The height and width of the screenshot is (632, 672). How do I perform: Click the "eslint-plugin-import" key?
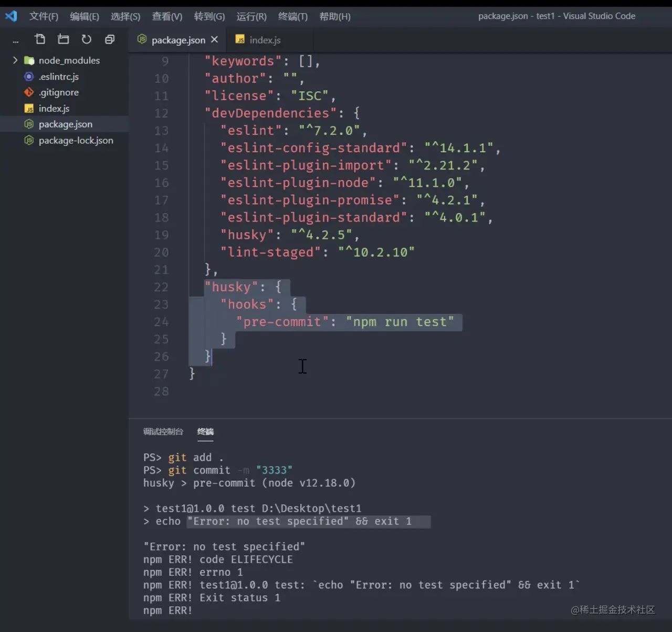pos(306,165)
